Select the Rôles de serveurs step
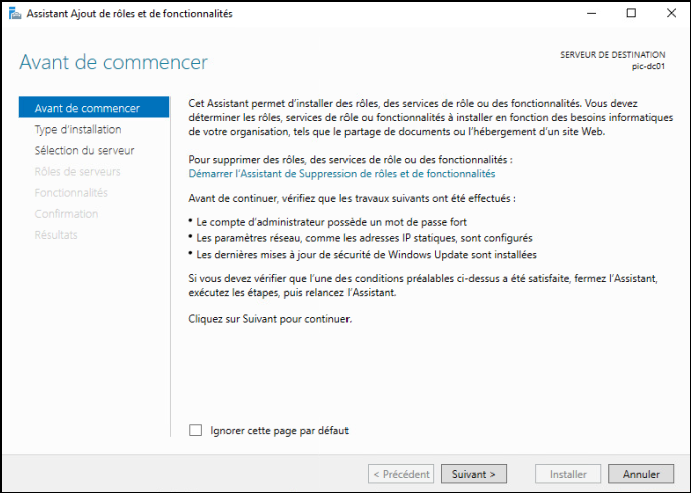The image size is (692, 494). 77,172
